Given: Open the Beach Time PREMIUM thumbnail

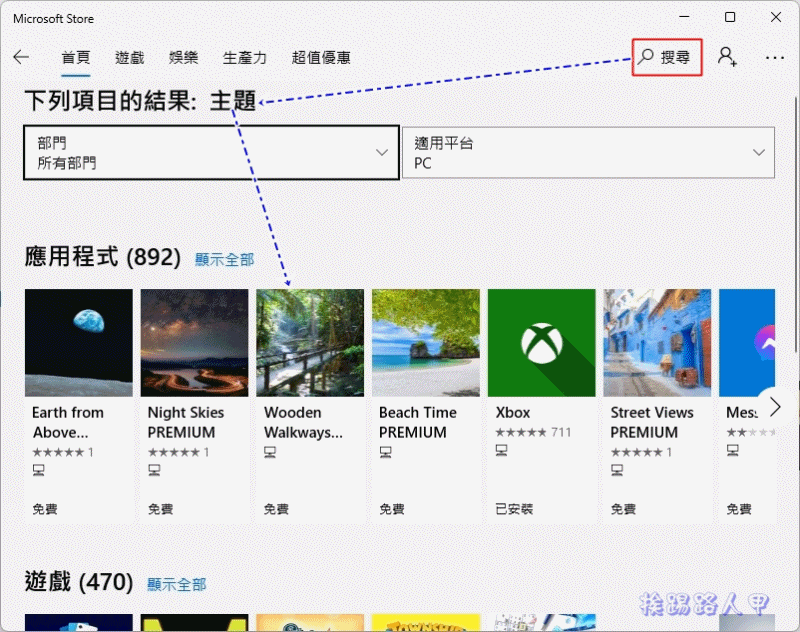Looking at the screenshot, I should (426, 343).
